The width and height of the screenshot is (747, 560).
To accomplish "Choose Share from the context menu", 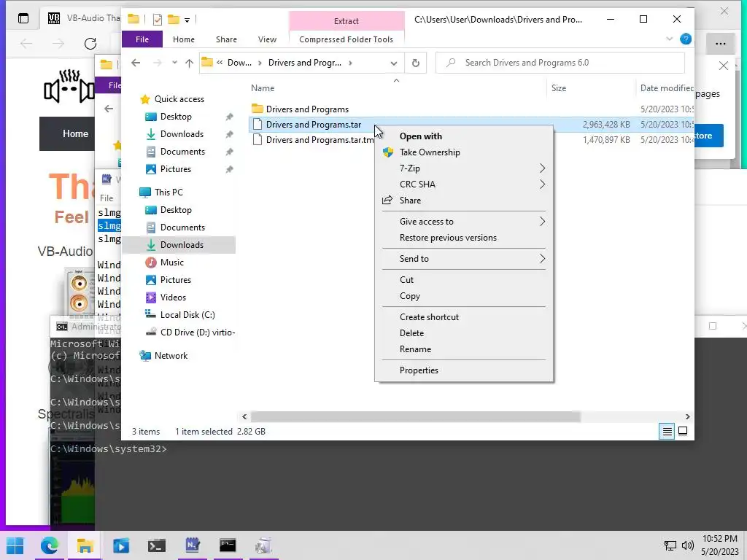I will 464,201.
